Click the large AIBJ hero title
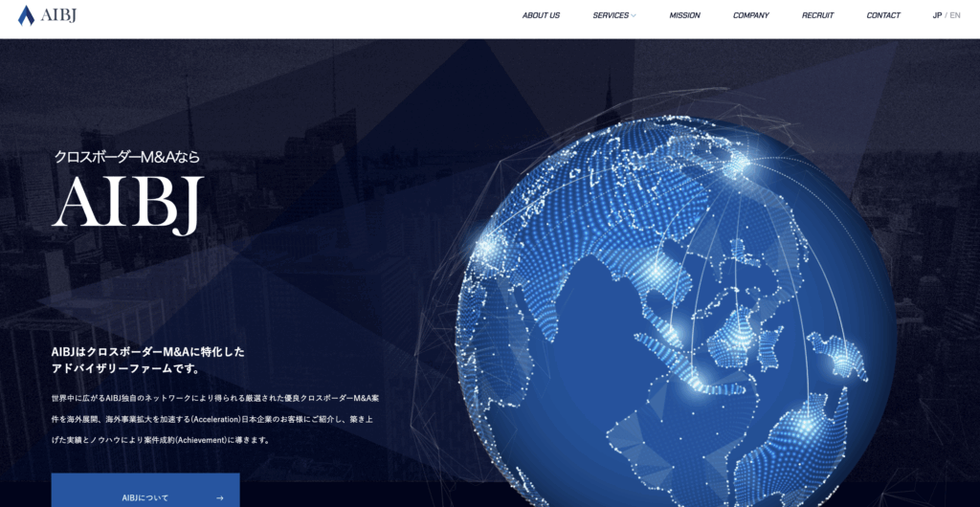 coord(128,205)
